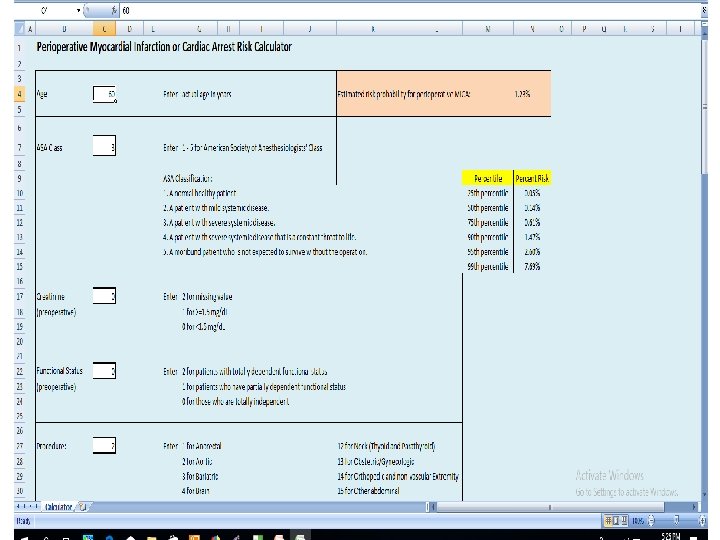
Task: Click the ASA Class input cell
Action: pyautogui.click(x=104, y=146)
